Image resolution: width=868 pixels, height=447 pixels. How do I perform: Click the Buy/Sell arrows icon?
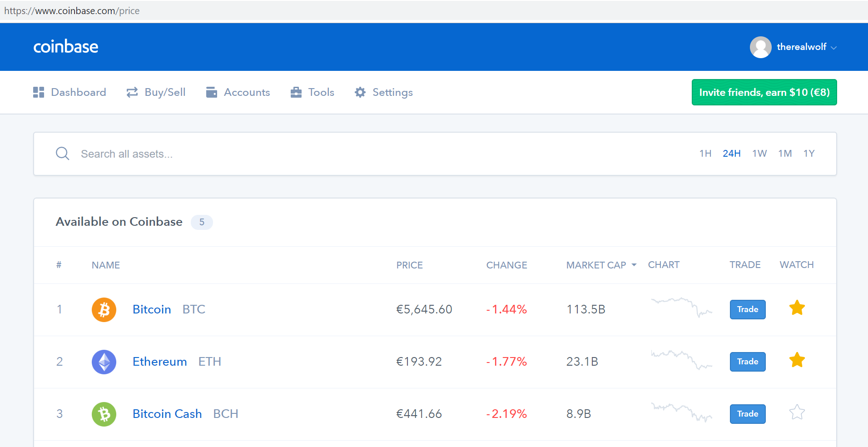point(132,92)
